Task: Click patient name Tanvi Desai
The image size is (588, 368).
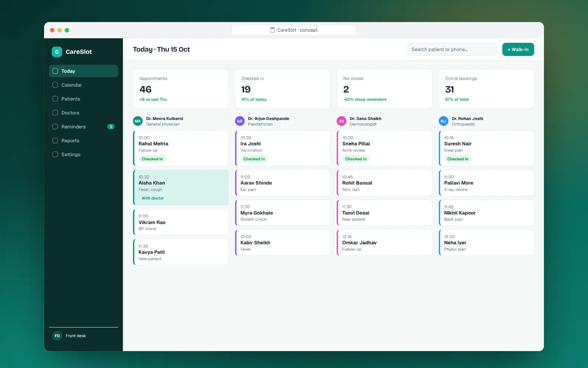Action: 356,213
